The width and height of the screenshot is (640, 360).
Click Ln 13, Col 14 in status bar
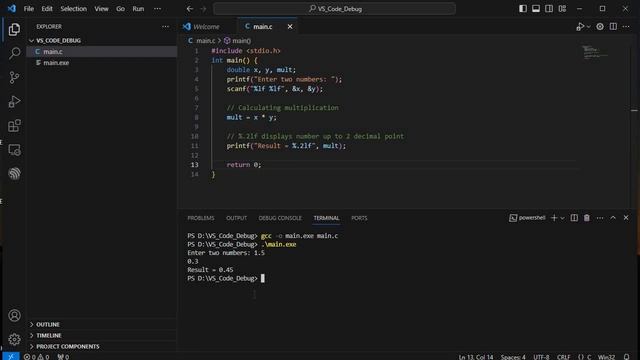476,357
